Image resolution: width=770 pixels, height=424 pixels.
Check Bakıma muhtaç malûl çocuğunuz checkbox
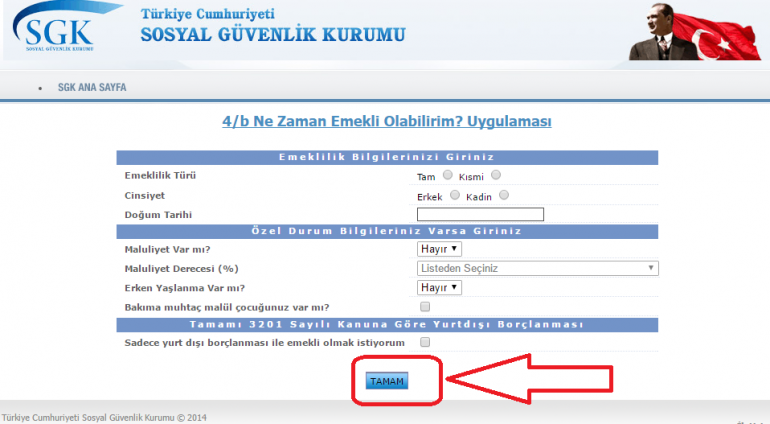click(425, 307)
